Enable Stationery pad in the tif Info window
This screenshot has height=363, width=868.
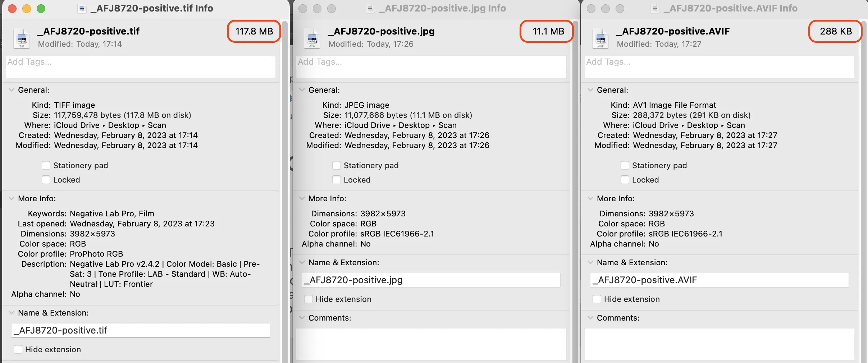click(46, 165)
